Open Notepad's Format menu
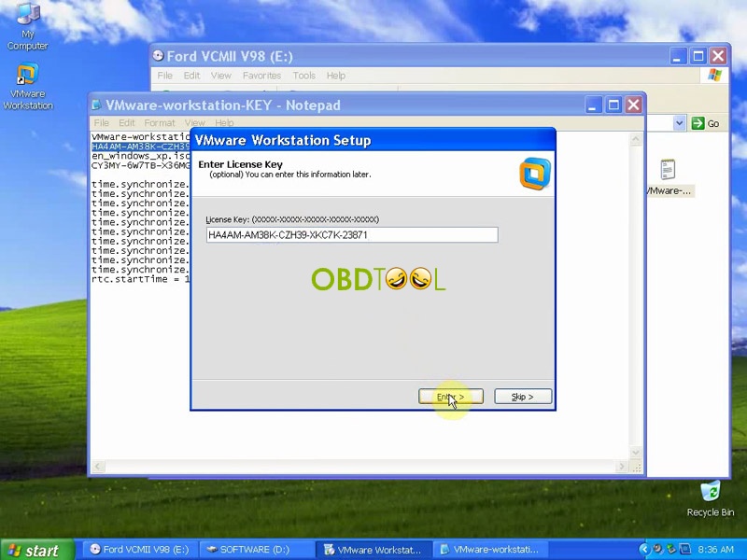Viewport: 747px width, 560px height. (x=160, y=122)
